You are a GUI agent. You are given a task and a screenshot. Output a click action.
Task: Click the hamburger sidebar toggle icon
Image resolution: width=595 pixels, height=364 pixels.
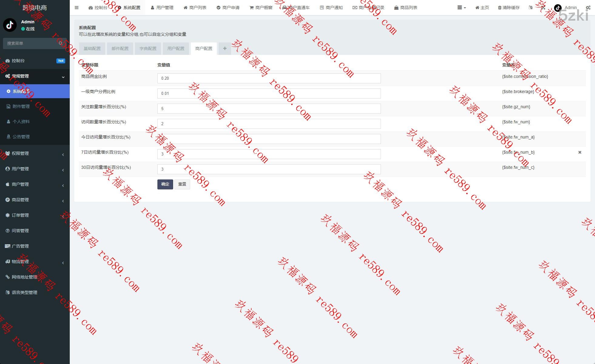(76, 8)
